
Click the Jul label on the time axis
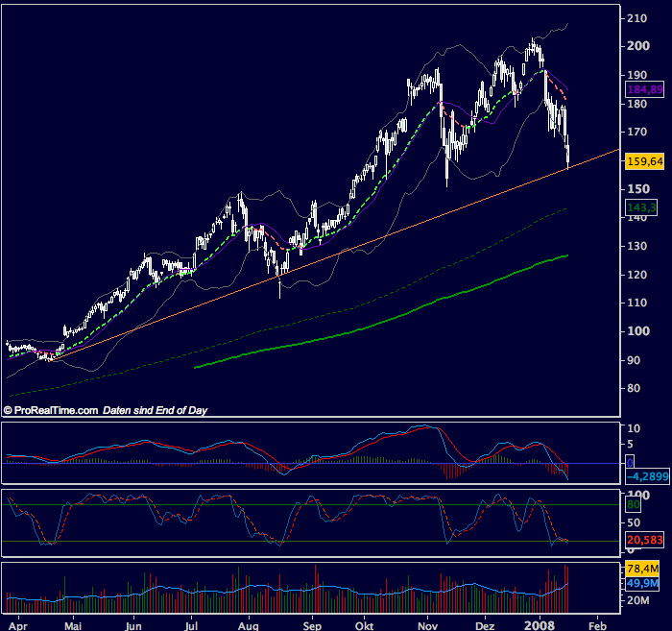[x=191, y=626]
